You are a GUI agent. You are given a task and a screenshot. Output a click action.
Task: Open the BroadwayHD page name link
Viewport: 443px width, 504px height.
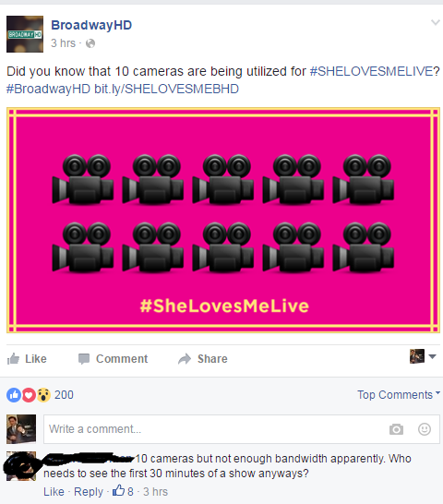(x=91, y=25)
